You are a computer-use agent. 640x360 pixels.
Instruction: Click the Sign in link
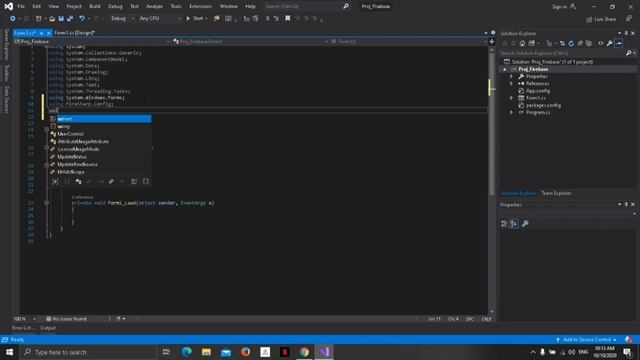(x=564, y=7)
